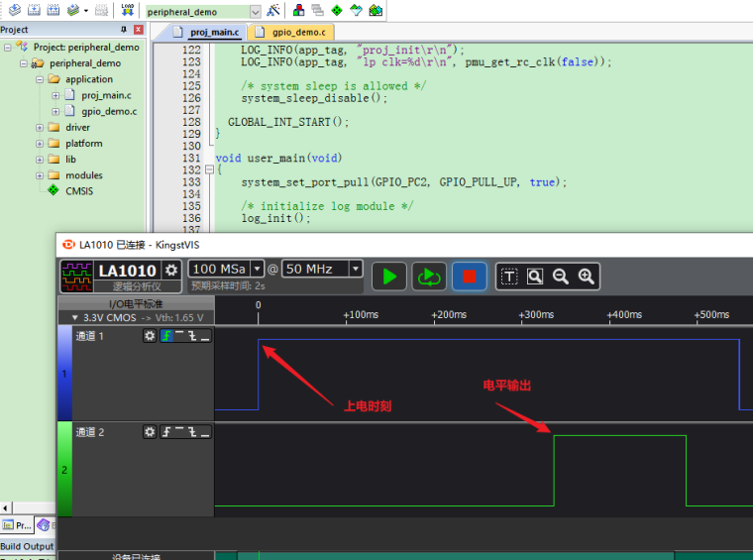The image size is (753, 560).
Task: Open channel 2 settings gear
Action: (150, 432)
